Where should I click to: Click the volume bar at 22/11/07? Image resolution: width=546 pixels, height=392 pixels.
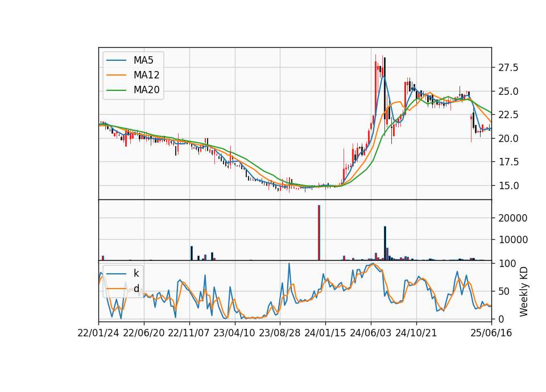(x=192, y=253)
